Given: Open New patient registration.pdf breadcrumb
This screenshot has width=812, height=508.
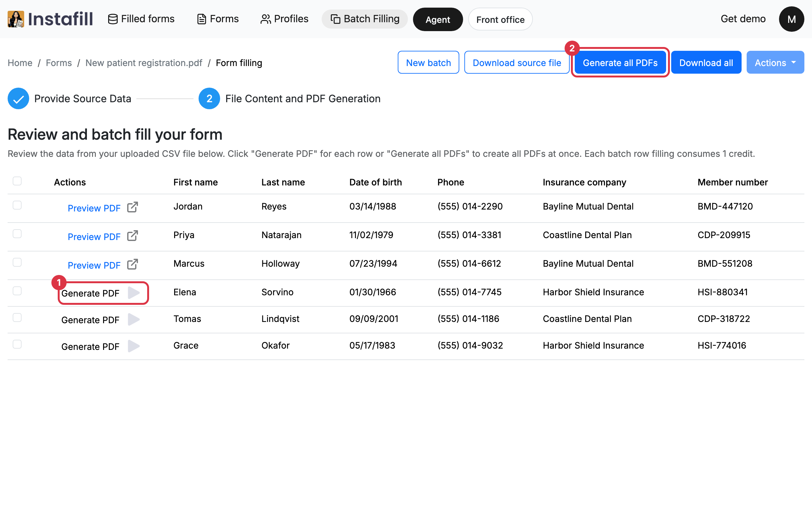Looking at the screenshot, I should (144, 63).
